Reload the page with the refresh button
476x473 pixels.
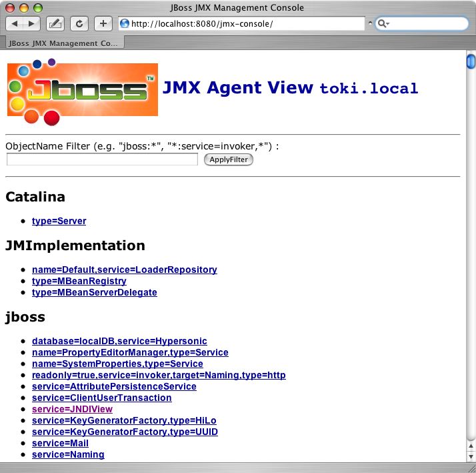coord(79,24)
